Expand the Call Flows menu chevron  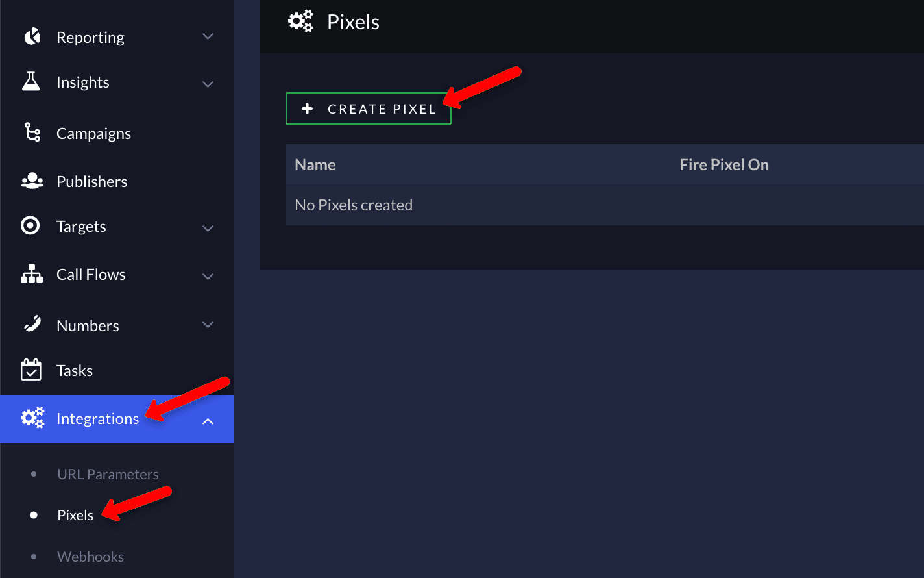click(208, 276)
